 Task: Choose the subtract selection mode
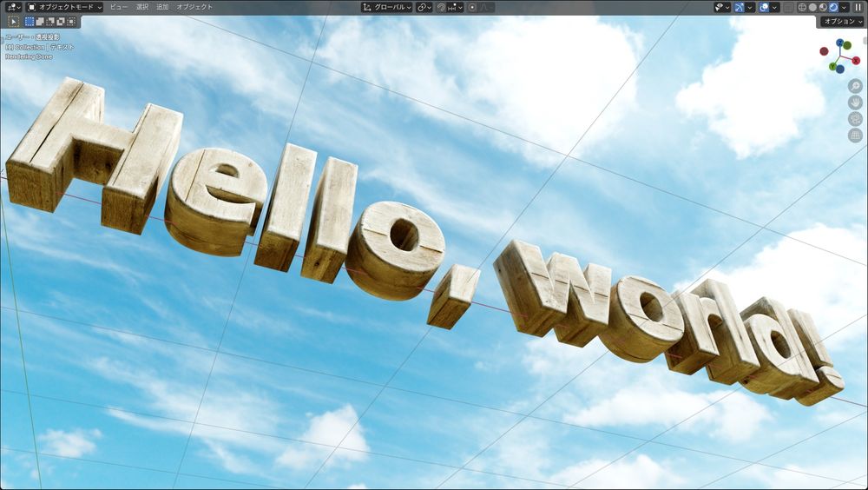pyautogui.click(x=50, y=22)
